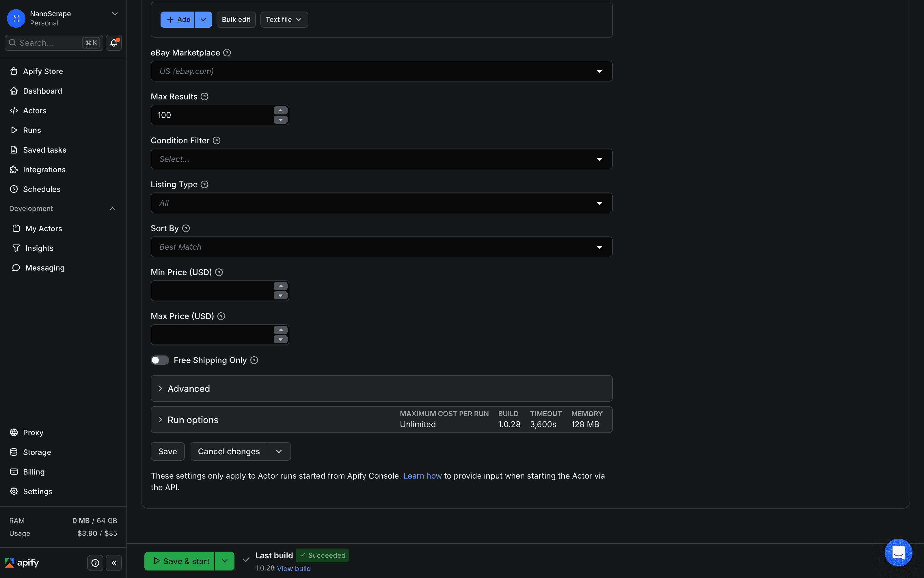Show help for Sort By field
This screenshot has height=578, width=924.
click(186, 229)
